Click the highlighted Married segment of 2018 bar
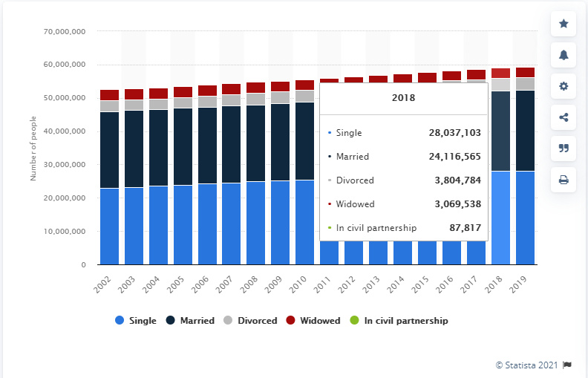The width and height of the screenshot is (588, 378). (x=500, y=131)
